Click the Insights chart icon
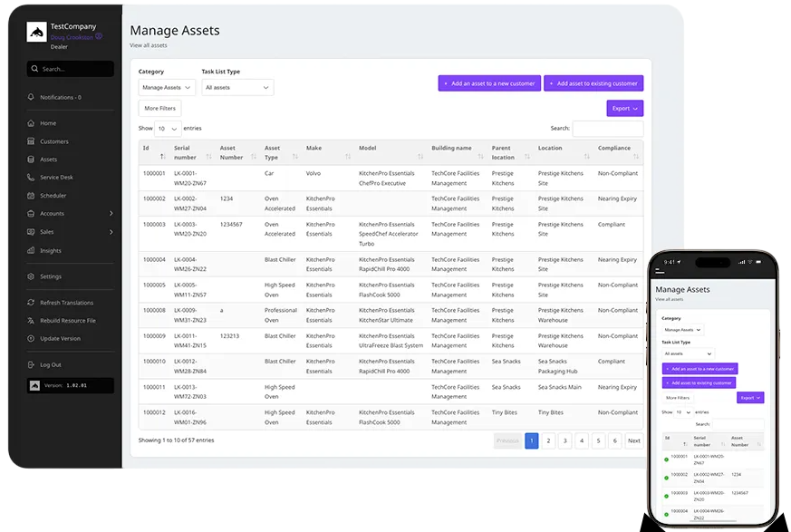Screen dimensions: 791x532 pyautogui.click(x=31, y=250)
